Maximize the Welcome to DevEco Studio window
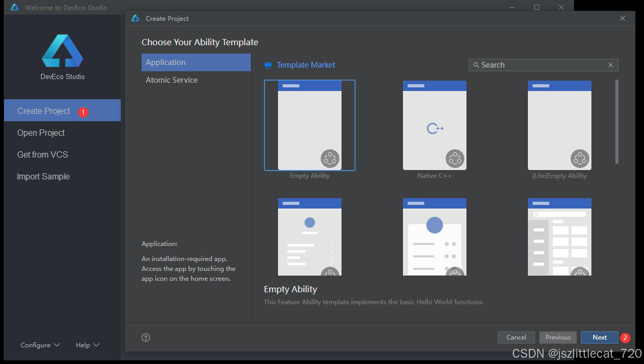The width and height of the screenshot is (644, 364). click(x=537, y=7)
